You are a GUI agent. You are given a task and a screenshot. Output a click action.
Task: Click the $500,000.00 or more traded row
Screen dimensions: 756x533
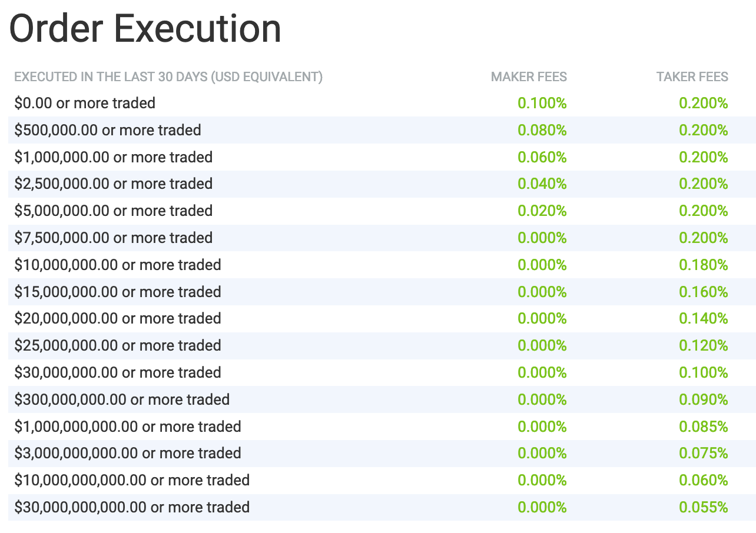coord(382,130)
